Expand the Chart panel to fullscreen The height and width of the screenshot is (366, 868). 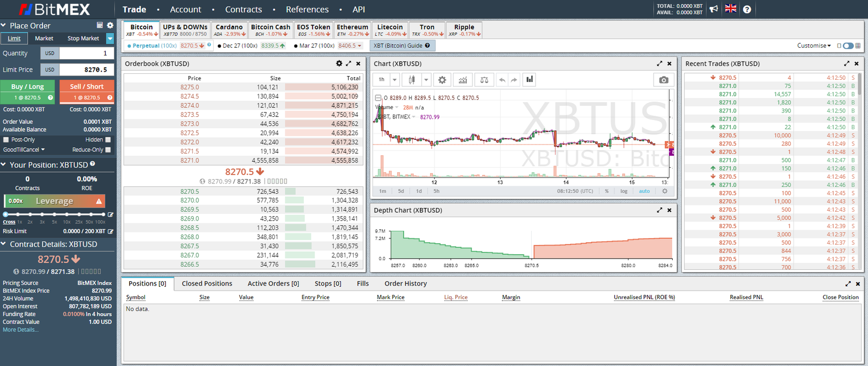click(x=660, y=64)
